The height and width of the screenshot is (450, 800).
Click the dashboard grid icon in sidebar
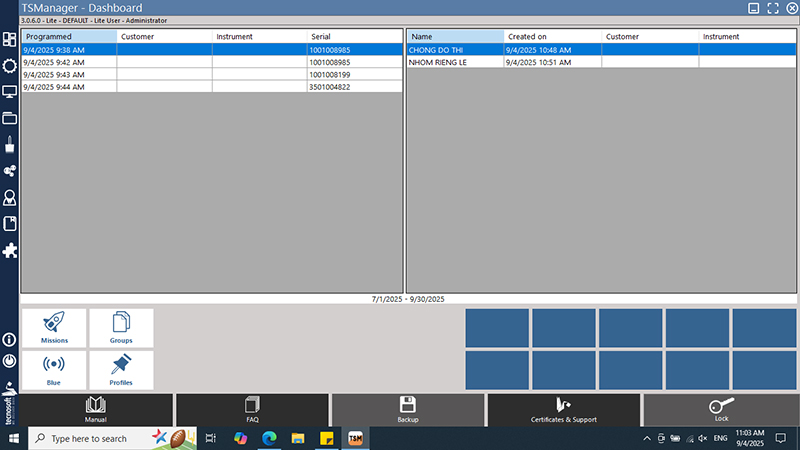click(10, 40)
